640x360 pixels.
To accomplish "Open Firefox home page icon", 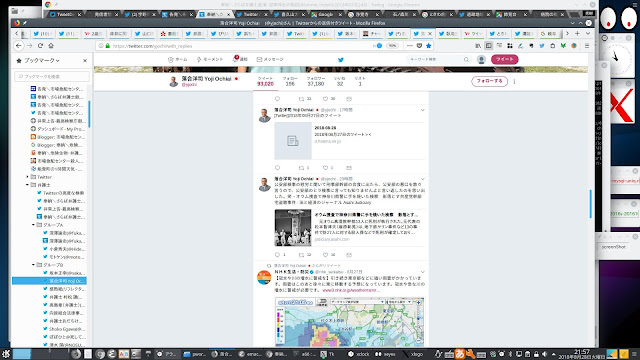I will 51,46.
